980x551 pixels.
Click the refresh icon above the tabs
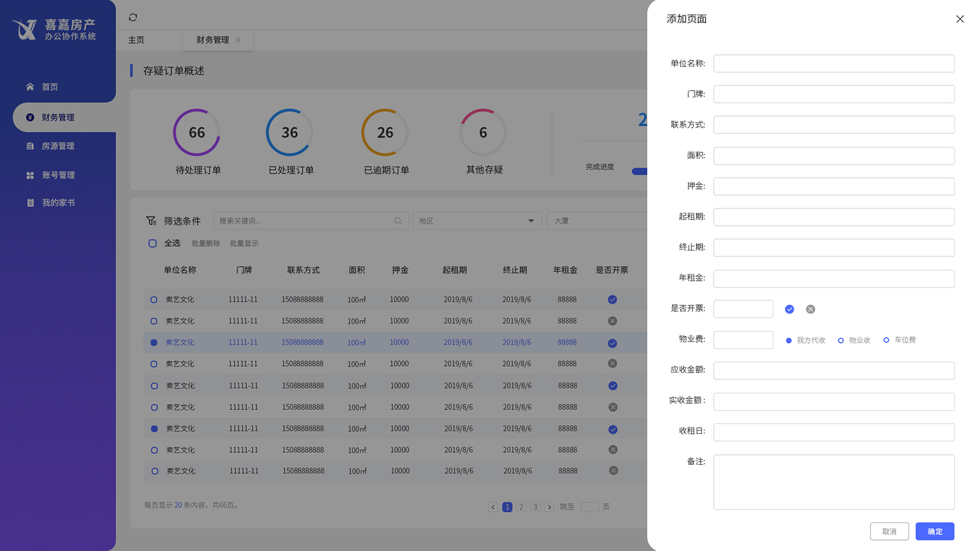click(x=133, y=17)
